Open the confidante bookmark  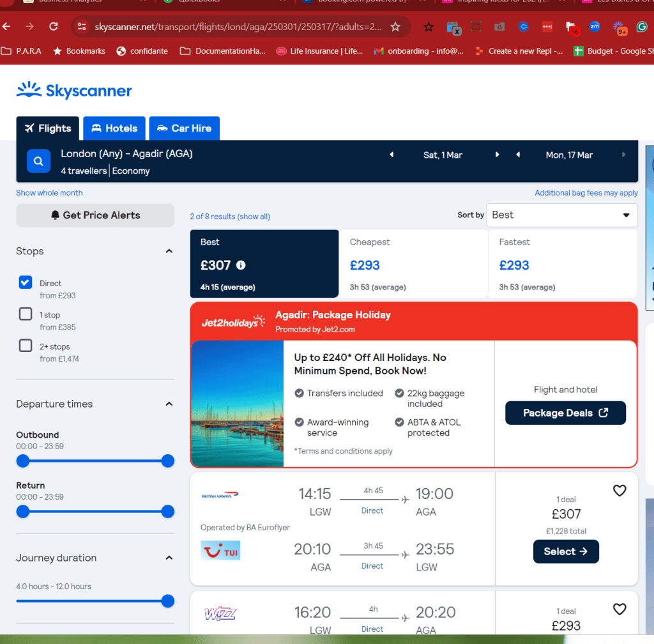(142, 51)
